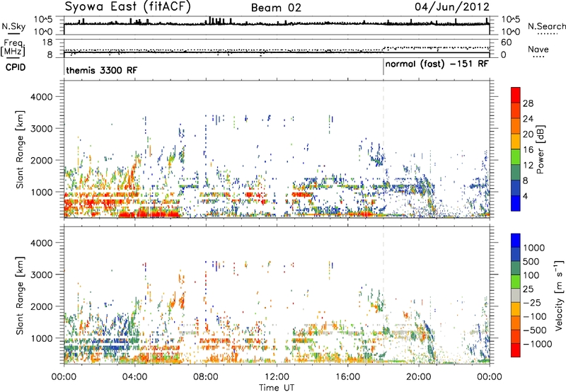Click the "2000" tick of the Power panel
The image size is (566, 392).
click(42, 160)
